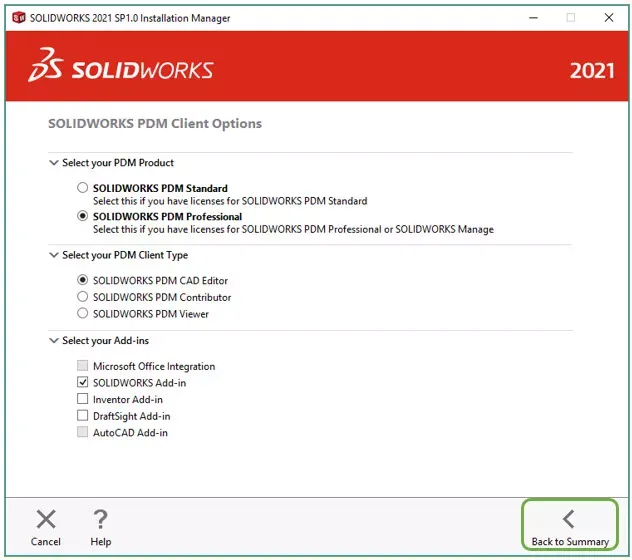
Task: Minimize the Installation Manager window
Action: [533, 18]
